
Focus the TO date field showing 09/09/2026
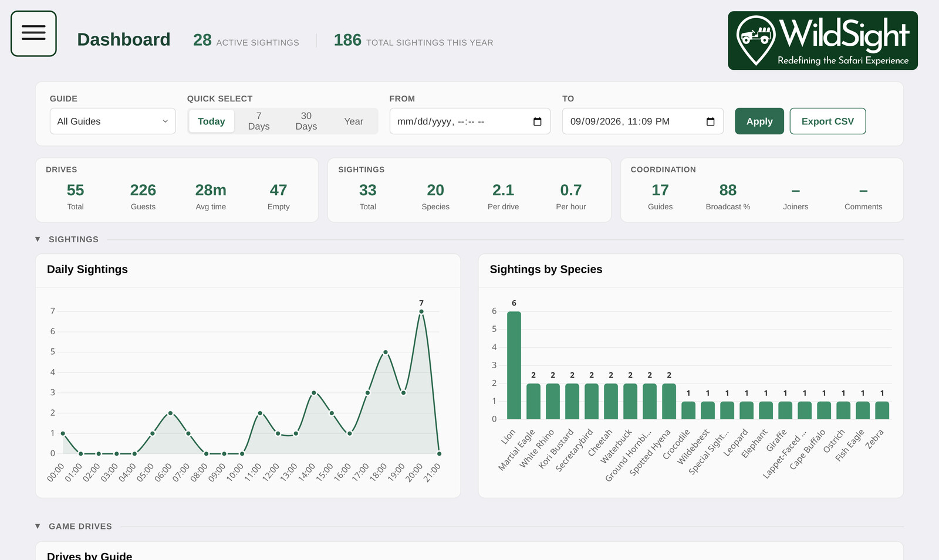point(643,121)
